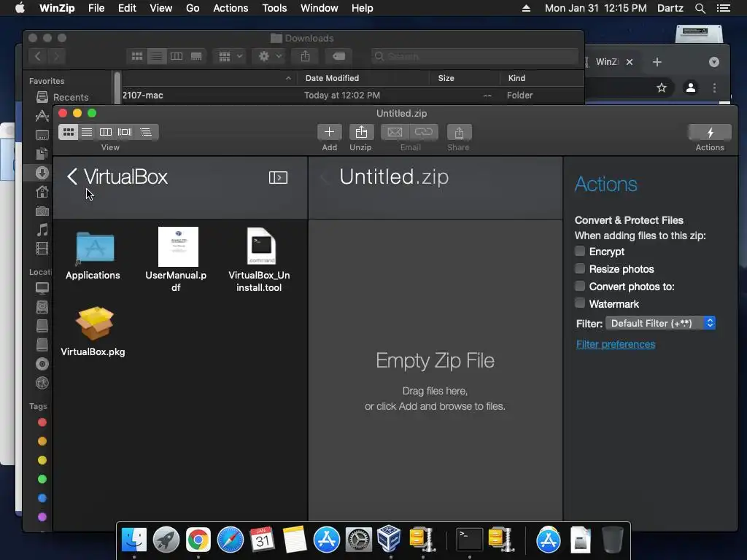The image size is (747, 560).
Task: Open Launchpad from the Dock
Action: point(166,540)
